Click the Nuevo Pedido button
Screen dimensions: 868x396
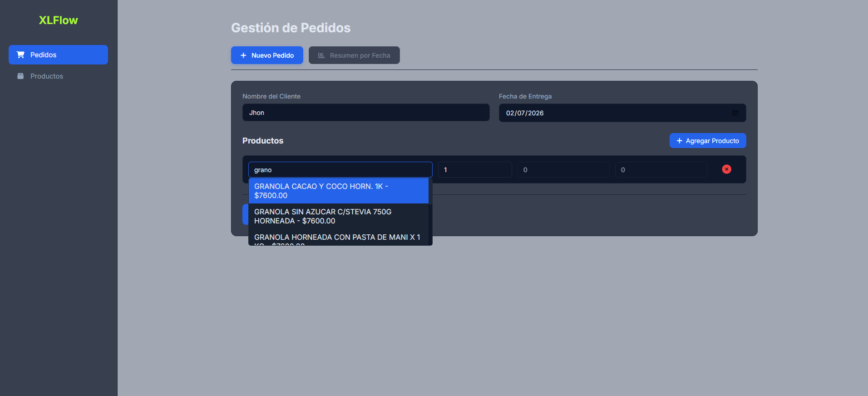(267, 55)
